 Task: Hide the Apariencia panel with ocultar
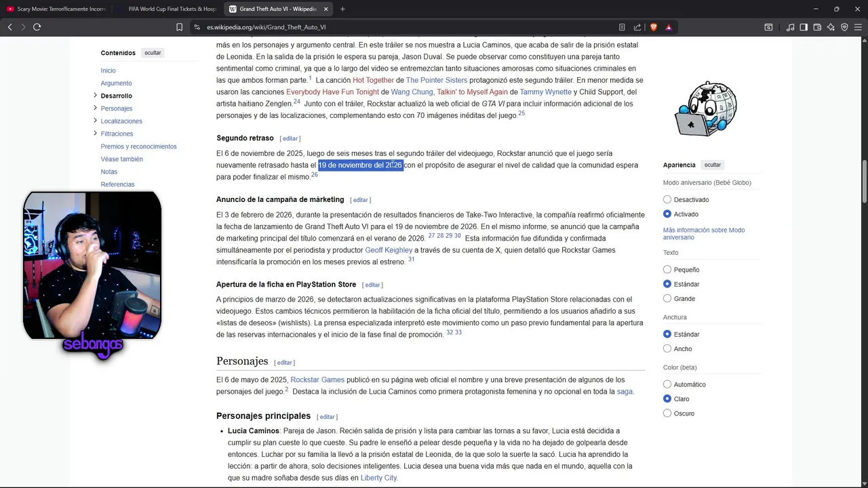(x=713, y=165)
